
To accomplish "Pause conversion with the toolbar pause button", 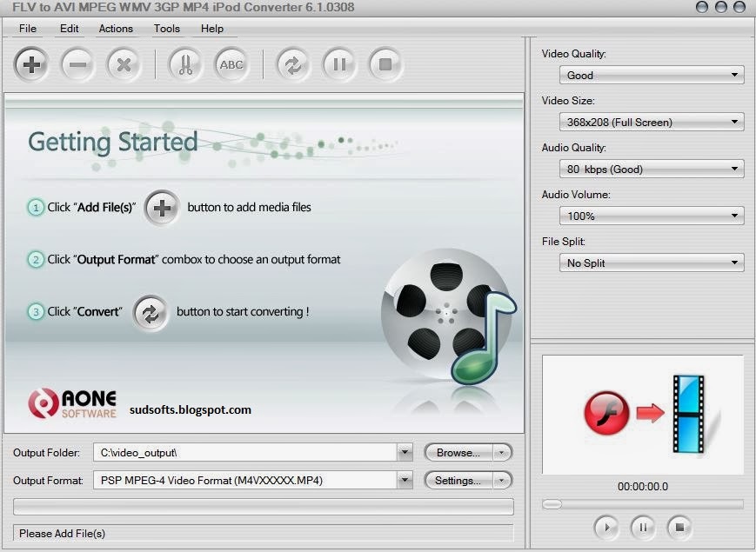I will click(x=339, y=64).
